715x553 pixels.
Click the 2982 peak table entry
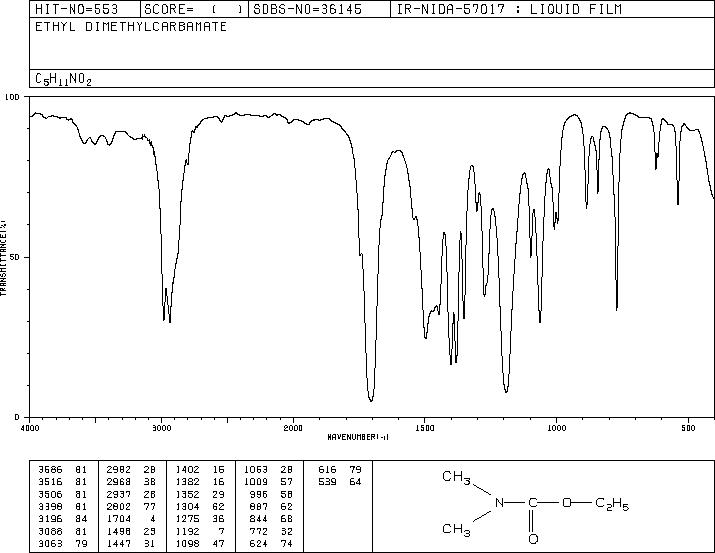point(131,469)
